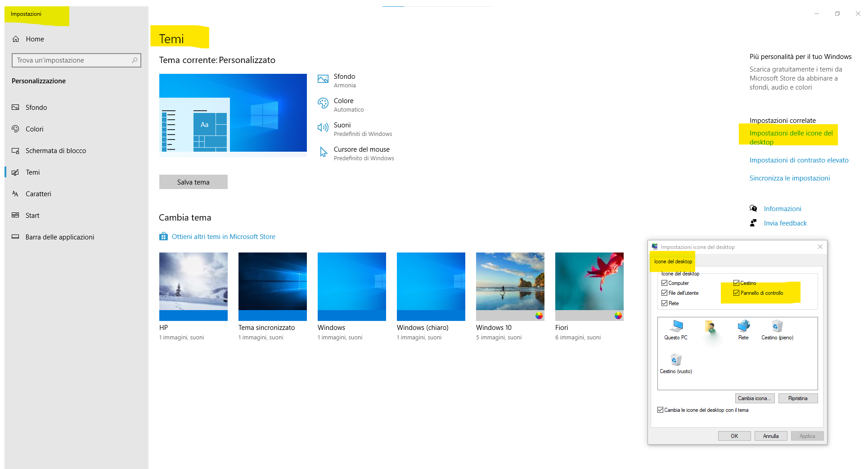
Task: Select Windows 10 theme thumbnail
Action: pos(510,286)
